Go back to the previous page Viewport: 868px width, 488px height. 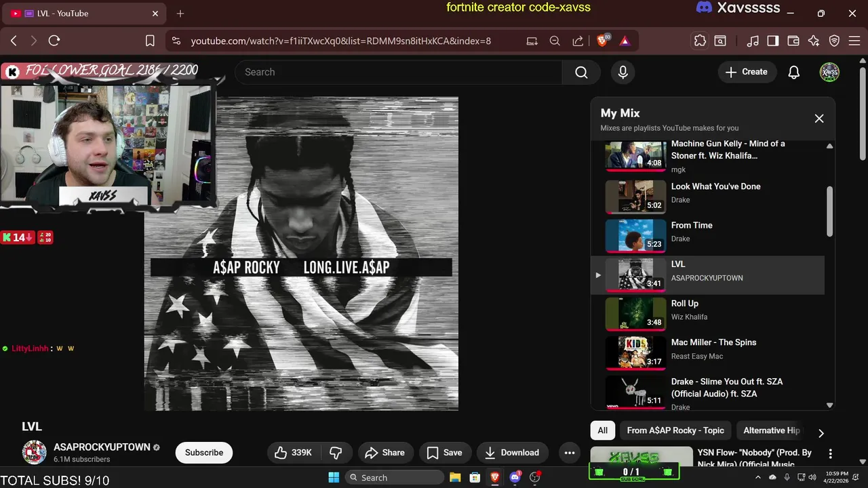(x=14, y=41)
